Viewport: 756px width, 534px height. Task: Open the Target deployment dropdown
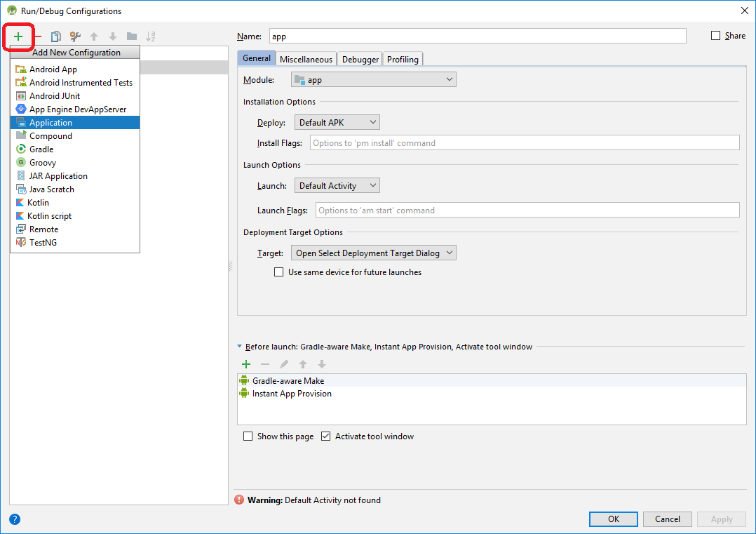pos(374,253)
